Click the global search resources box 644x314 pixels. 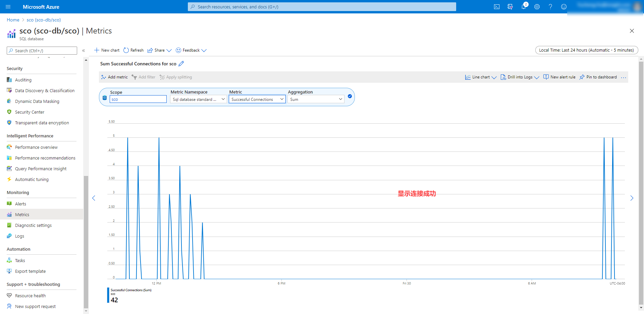[x=322, y=7]
